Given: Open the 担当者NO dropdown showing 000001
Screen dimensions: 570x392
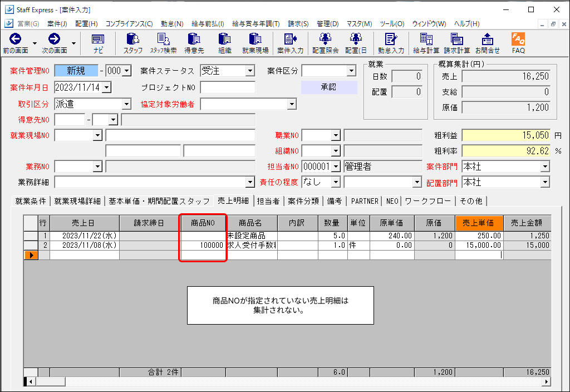Looking at the screenshot, I should click(x=336, y=166).
